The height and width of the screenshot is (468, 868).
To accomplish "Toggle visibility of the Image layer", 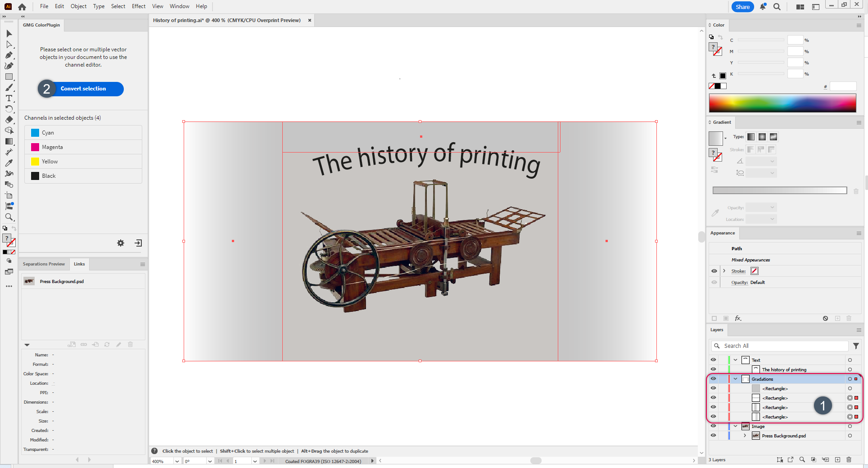I will click(x=713, y=426).
